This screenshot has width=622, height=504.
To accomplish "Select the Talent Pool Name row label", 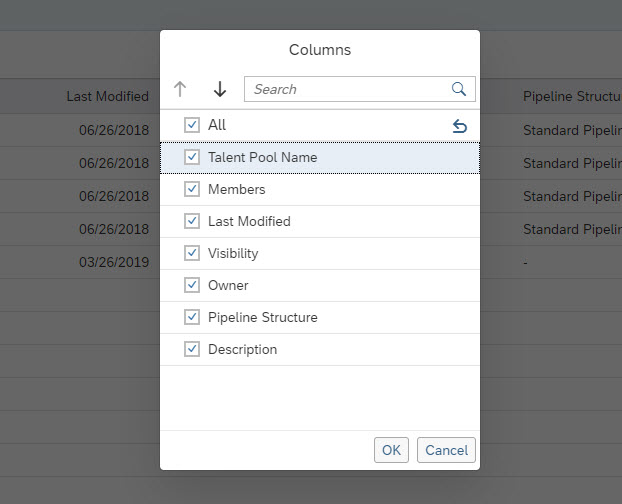I will pyautogui.click(x=263, y=157).
